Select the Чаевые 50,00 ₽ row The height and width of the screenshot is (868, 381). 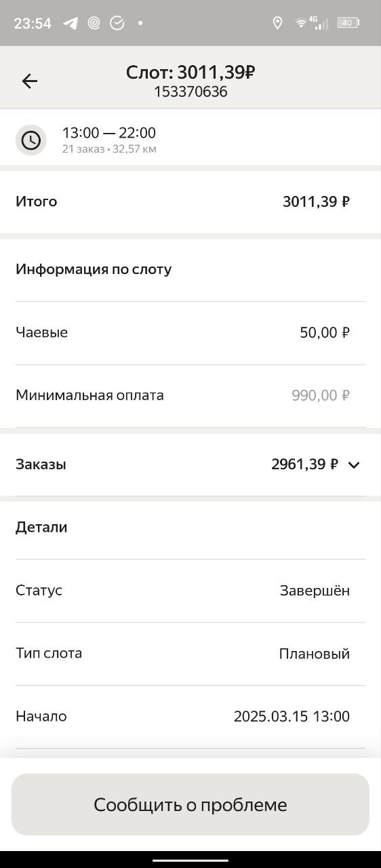(x=190, y=333)
